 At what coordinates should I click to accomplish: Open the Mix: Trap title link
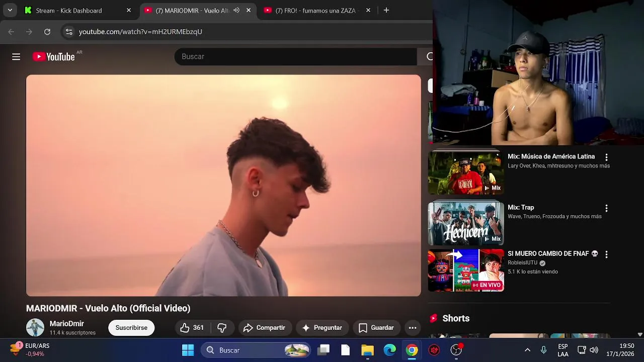(x=521, y=207)
